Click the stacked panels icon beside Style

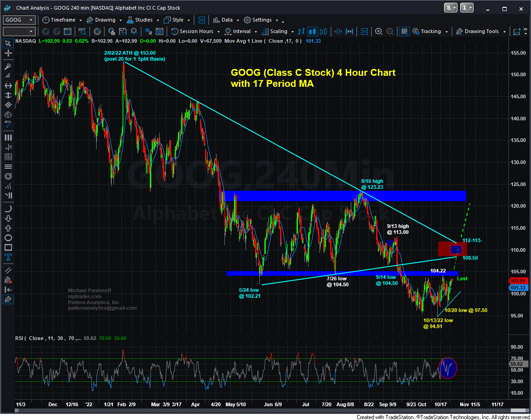[201, 20]
